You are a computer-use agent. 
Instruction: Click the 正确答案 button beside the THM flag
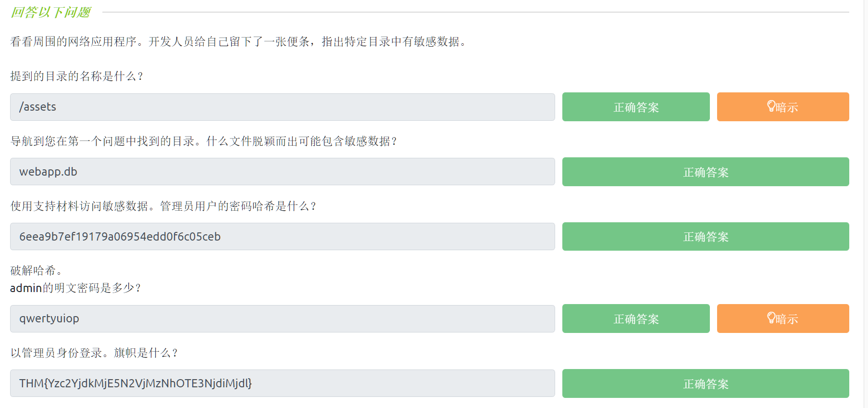coord(705,383)
